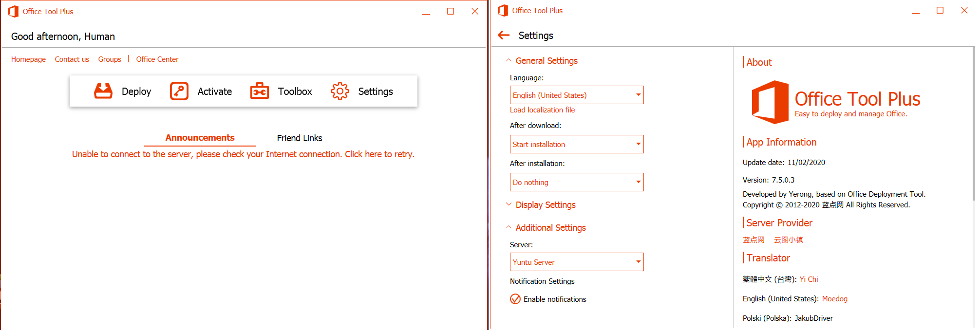Click the Update date: 11/02/2020 text

click(784, 163)
